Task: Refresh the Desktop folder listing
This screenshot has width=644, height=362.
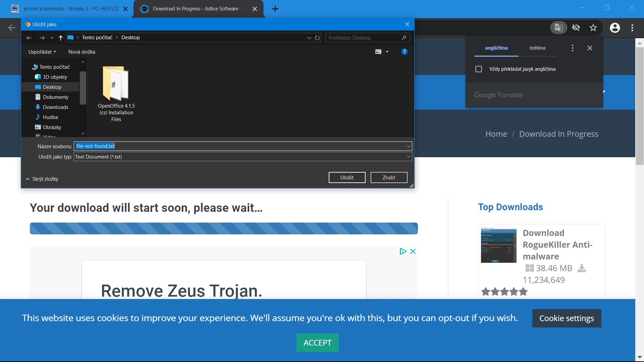Action: pyautogui.click(x=317, y=38)
